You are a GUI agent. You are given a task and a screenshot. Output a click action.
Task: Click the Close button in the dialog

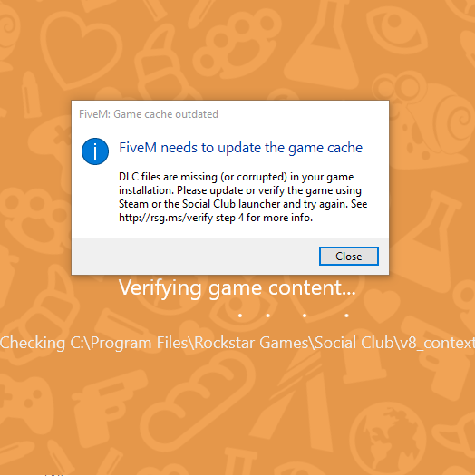[349, 257]
